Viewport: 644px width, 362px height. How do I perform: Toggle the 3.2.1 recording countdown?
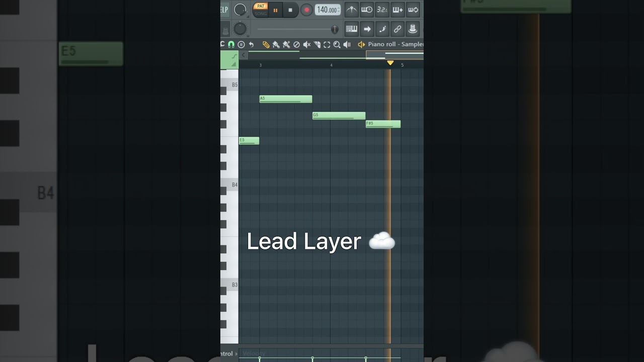pos(382,10)
